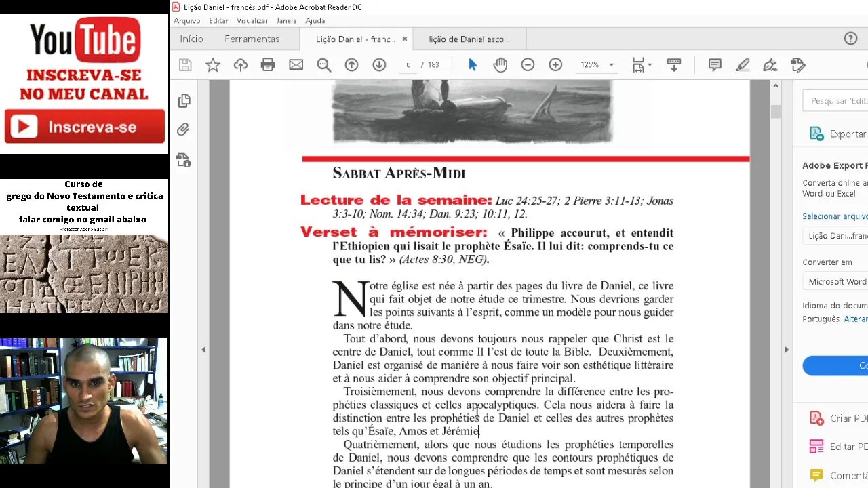Viewport: 868px width, 488px height.
Task: Click the selected file Lição Dani...franc field
Action: pyautogui.click(x=835, y=236)
